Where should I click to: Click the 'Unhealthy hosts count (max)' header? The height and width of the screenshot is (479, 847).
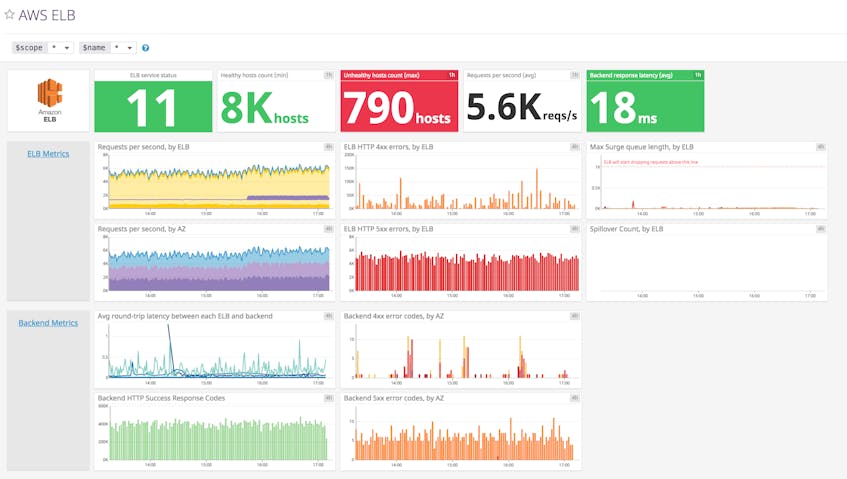click(x=381, y=75)
